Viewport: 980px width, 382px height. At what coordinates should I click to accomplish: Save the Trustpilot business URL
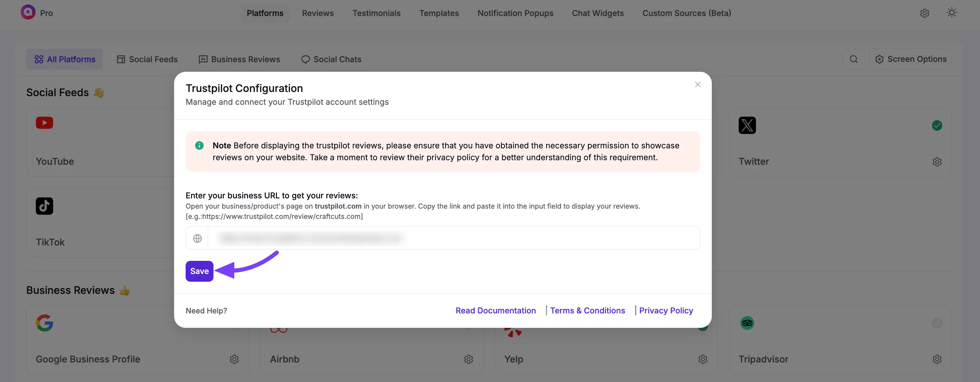[199, 271]
